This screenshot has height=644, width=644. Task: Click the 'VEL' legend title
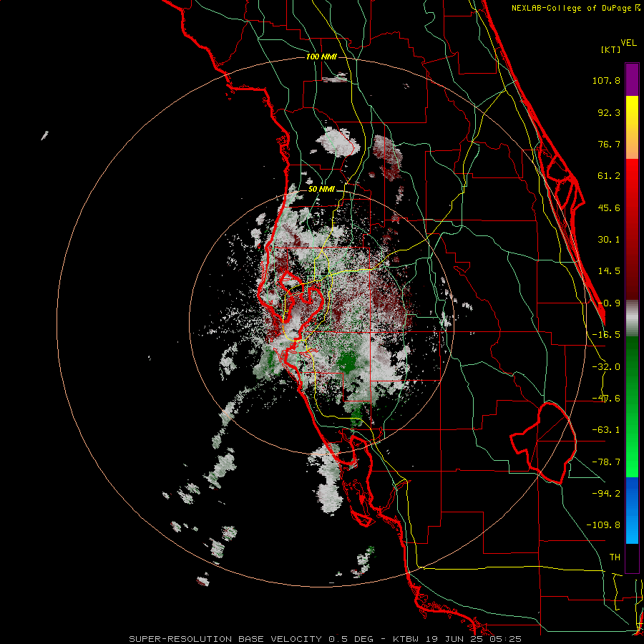[628, 43]
